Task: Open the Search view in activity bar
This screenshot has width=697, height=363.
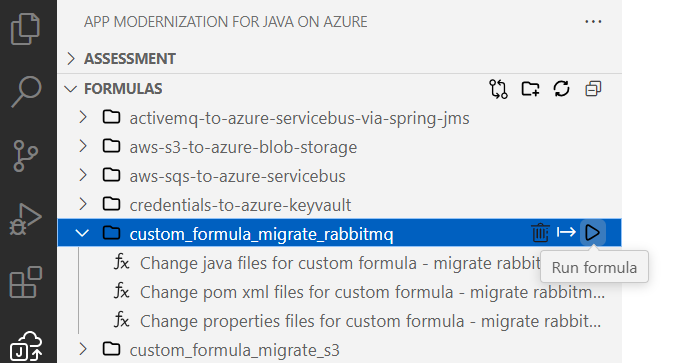Action: point(26,92)
